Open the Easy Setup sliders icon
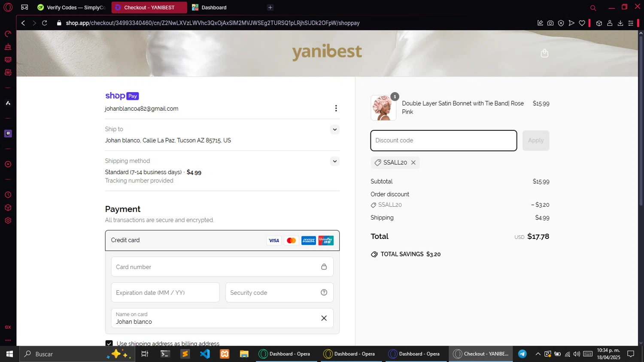The width and height of the screenshot is (644, 362). 631,23
